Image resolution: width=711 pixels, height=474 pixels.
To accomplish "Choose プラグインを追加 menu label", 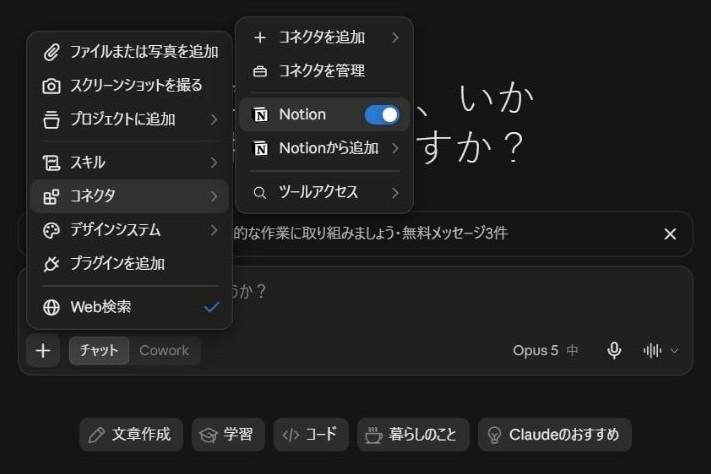I will point(117,264).
